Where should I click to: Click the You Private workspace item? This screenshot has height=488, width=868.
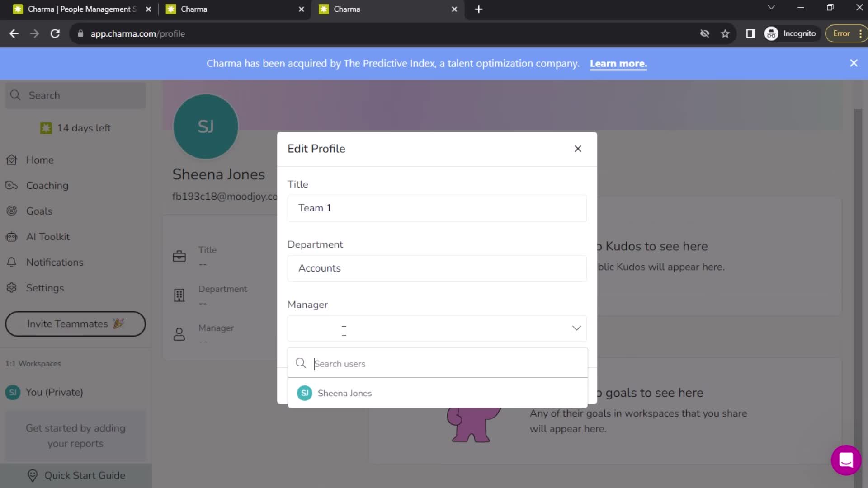point(53,392)
